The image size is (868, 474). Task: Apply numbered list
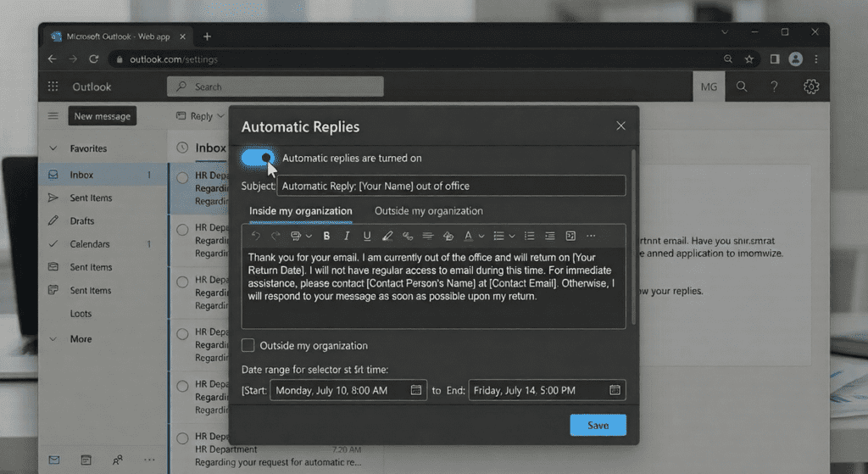529,236
